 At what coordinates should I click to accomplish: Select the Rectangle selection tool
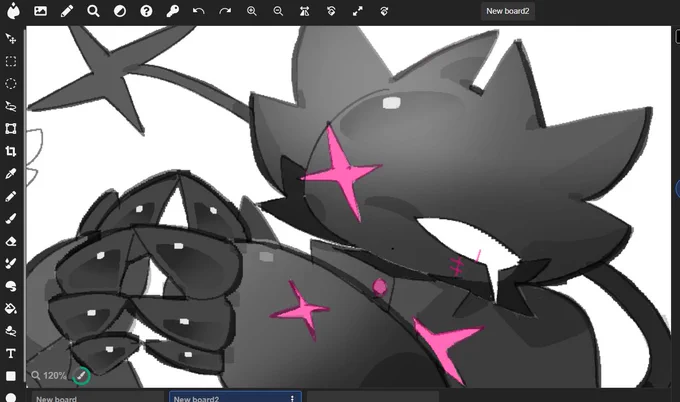tap(11, 61)
